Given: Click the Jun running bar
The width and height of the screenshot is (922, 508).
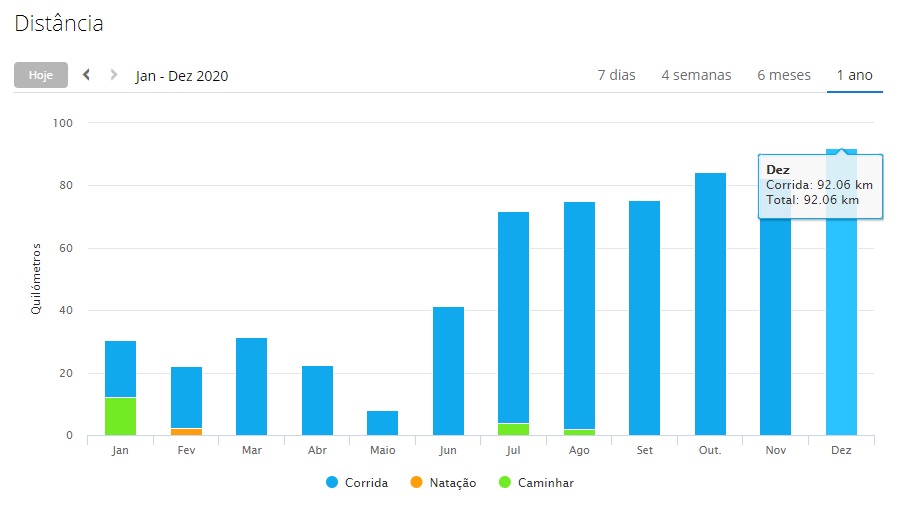Looking at the screenshot, I should pos(448,370).
